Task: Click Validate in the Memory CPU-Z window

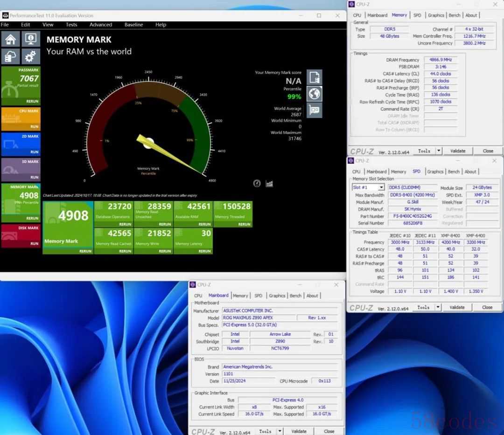Action: coord(457,151)
